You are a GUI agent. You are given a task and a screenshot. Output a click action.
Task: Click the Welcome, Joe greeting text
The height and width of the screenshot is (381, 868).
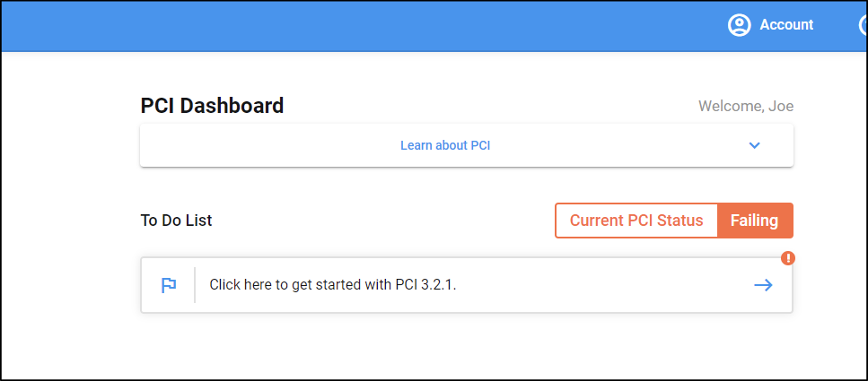click(x=746, y=107)
